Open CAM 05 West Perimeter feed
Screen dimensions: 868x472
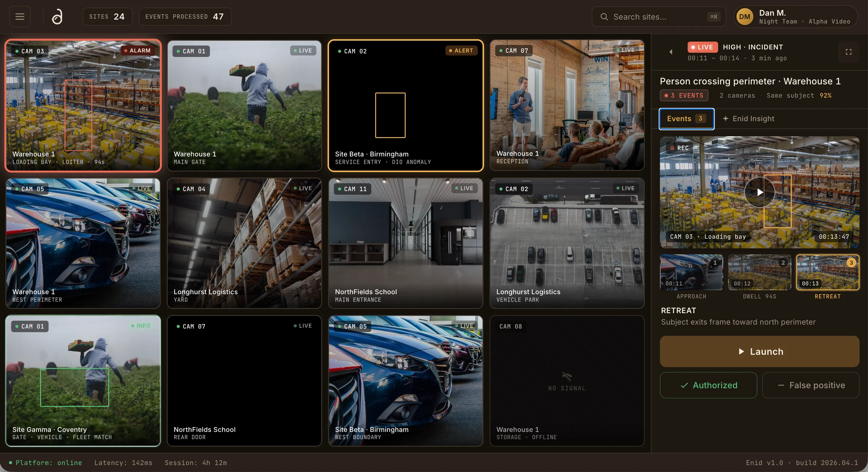click(83, 244)
